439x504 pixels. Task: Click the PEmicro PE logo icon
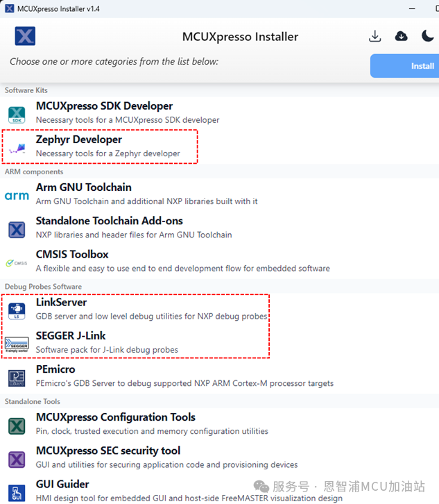point(17,378)
